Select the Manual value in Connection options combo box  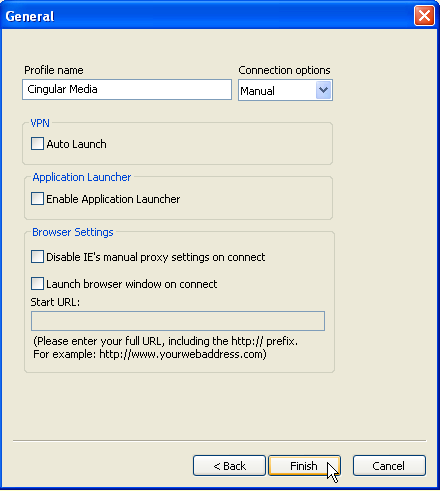point(277,90)
